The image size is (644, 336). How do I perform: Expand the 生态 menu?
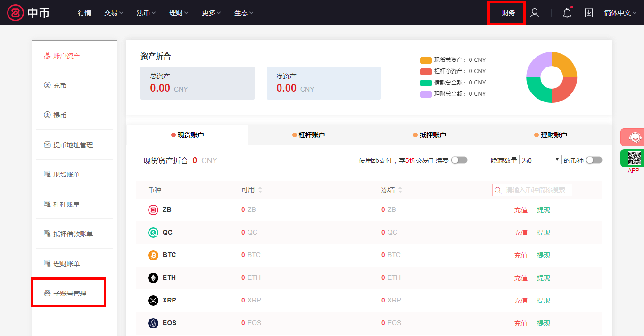244,13
